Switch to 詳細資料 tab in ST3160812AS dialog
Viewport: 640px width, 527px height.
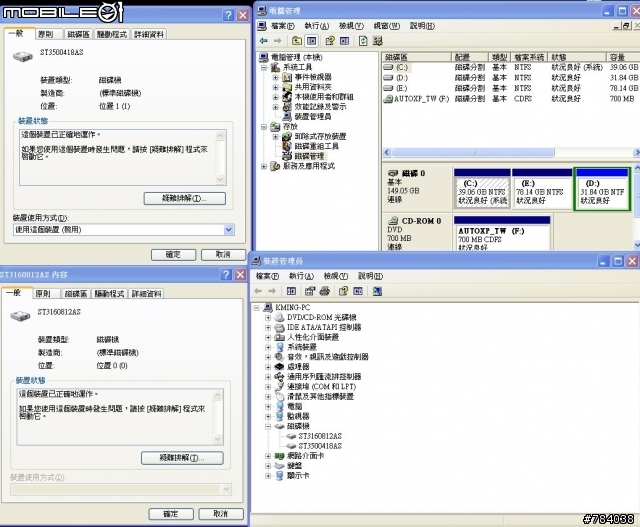(x=146, y=294)
